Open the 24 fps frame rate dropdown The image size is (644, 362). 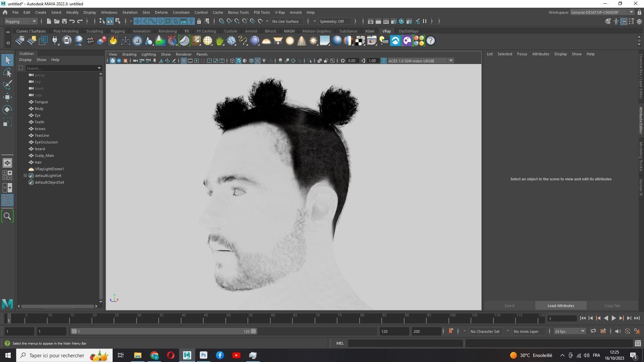(569, 331)
